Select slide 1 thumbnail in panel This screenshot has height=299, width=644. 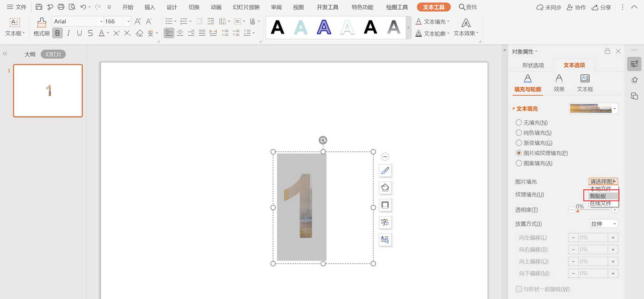pyautogui.click(x=48, y=91)
